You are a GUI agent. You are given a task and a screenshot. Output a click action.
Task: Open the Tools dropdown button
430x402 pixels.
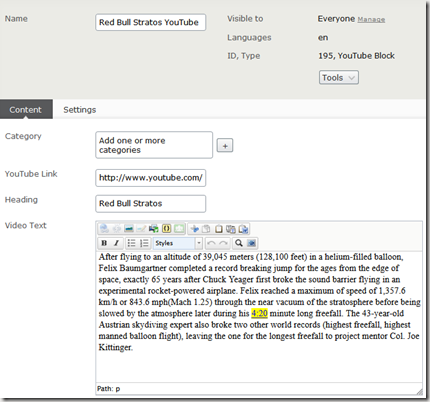click(x=339, y=77)
